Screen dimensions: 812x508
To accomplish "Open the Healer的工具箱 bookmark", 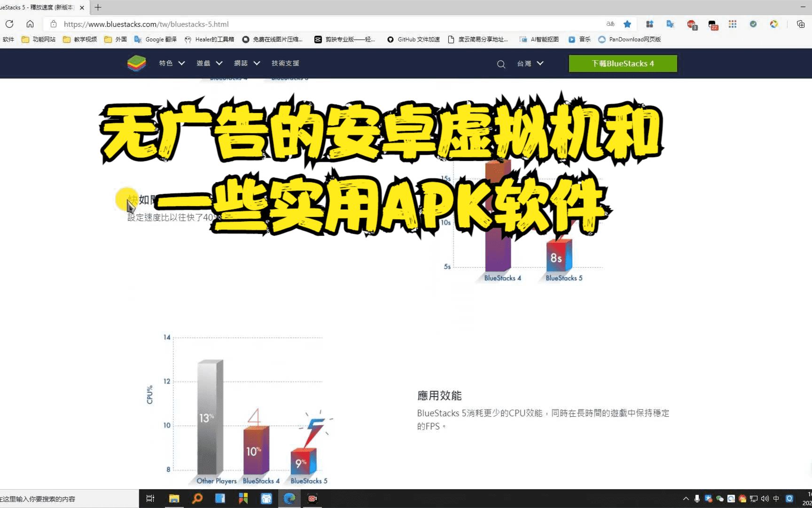I will coord(209,40).
